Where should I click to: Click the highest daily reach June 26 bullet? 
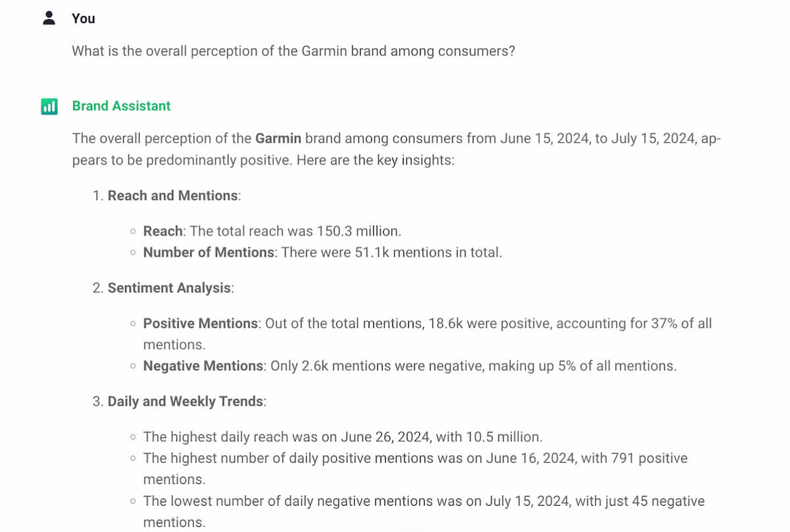[x=342, y=437]
